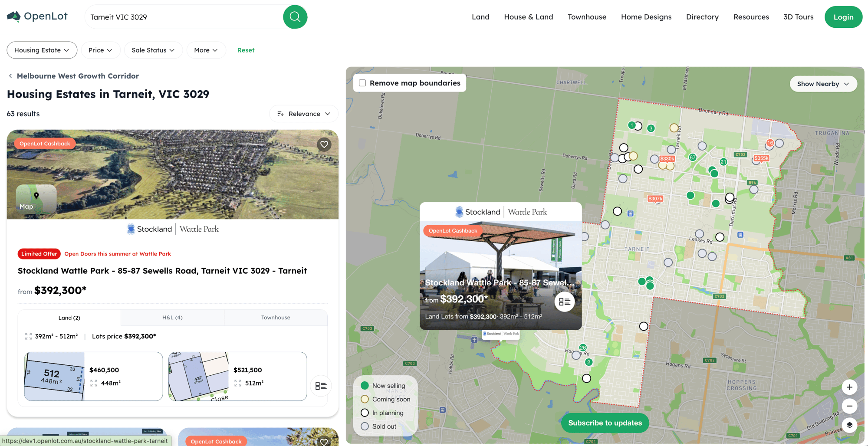
Task: Open the House & Land menu item
Action: click(x=529, y=17)
